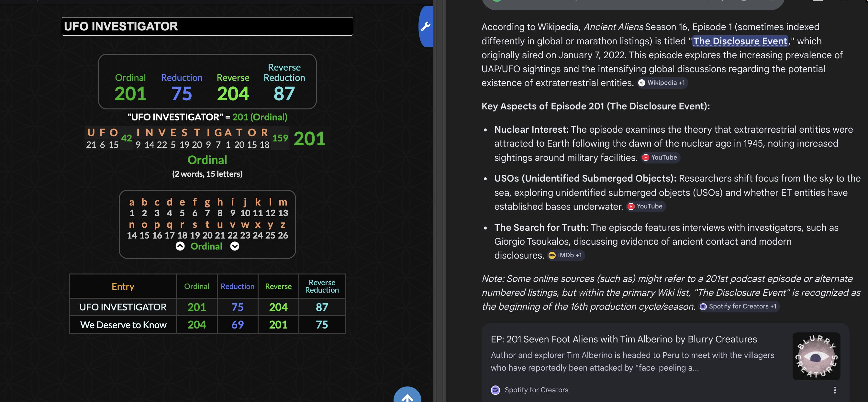Open the IMDb +1 source chip
The width and height of the screenshot is (868, 402).
point(566,255)
